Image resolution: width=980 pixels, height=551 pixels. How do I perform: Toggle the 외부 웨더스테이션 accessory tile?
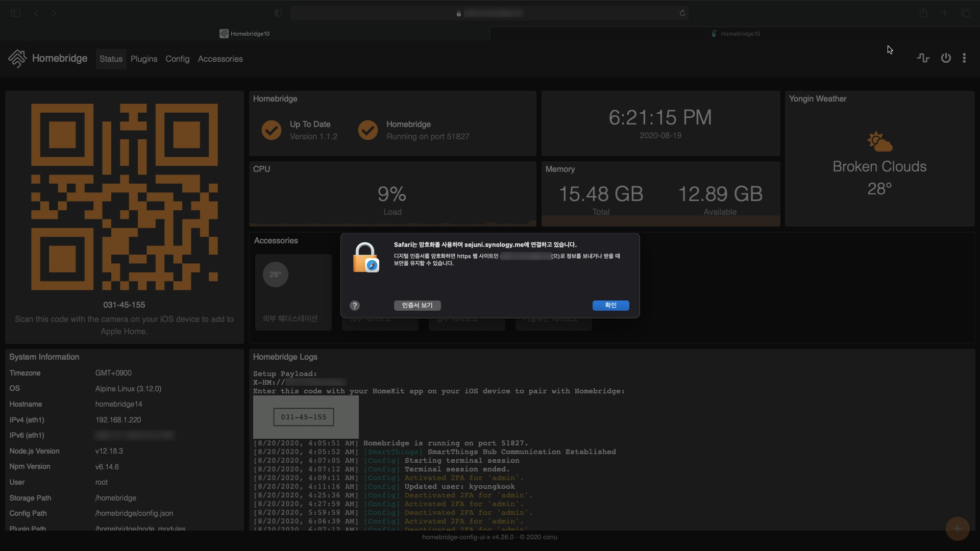coord(293,292)
